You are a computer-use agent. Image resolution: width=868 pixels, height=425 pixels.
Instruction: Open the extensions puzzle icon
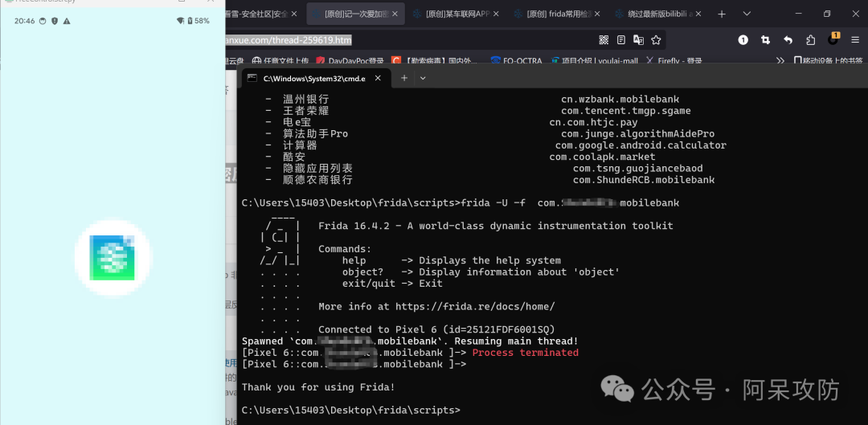[x=811, y=40]
